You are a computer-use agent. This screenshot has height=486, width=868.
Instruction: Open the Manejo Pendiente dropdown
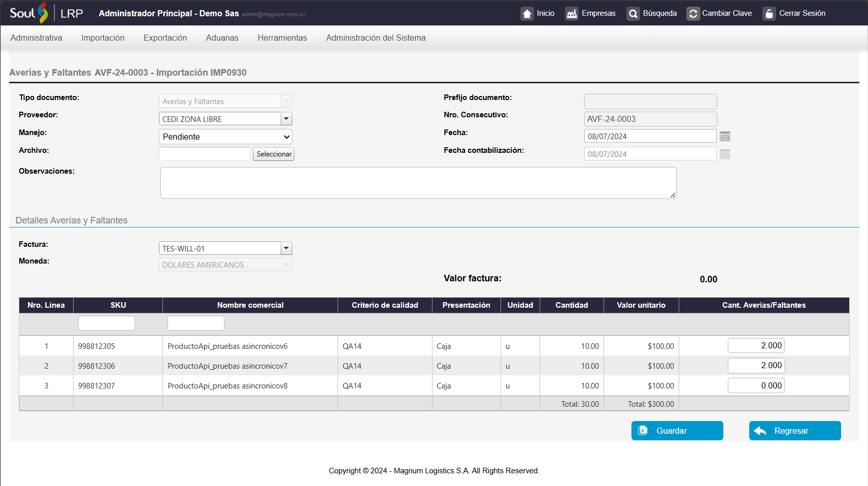225,137
